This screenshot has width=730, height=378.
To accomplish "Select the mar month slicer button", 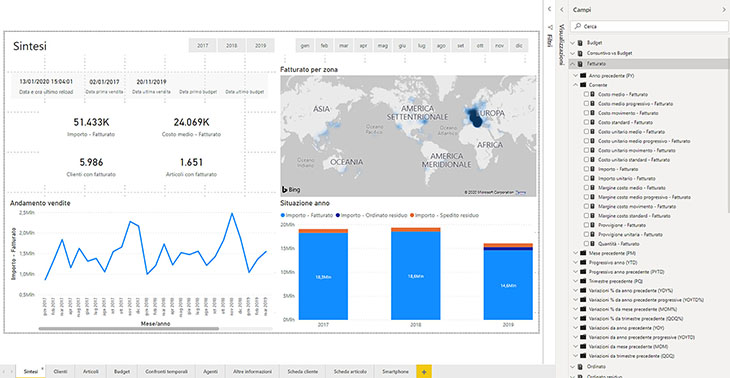I will [344, 46].
